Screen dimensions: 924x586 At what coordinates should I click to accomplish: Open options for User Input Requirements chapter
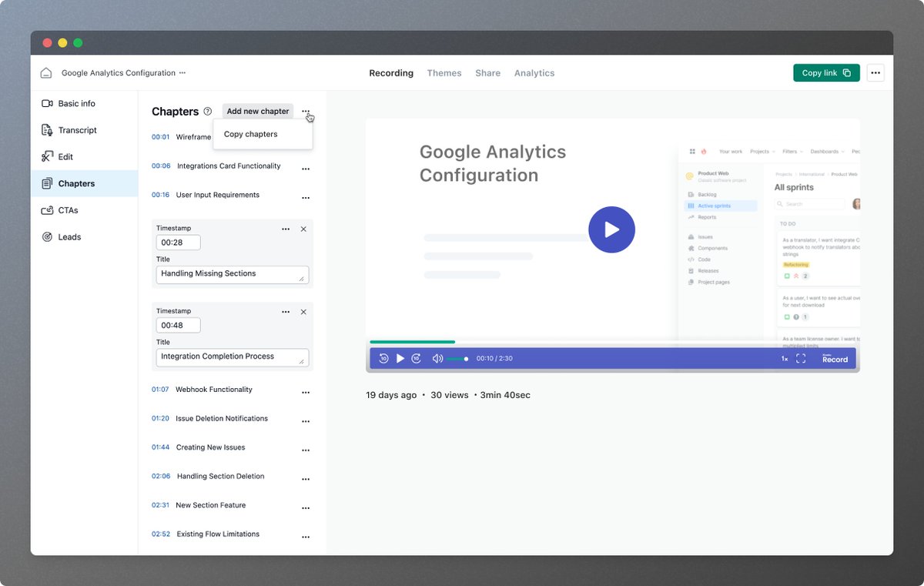coord(306,198)
